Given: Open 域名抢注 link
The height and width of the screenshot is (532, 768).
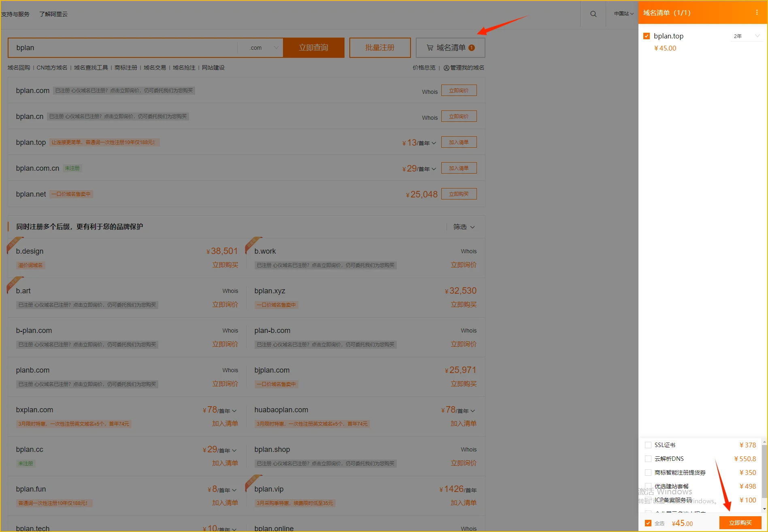Looking at the screenshot, I should point(184,68).
